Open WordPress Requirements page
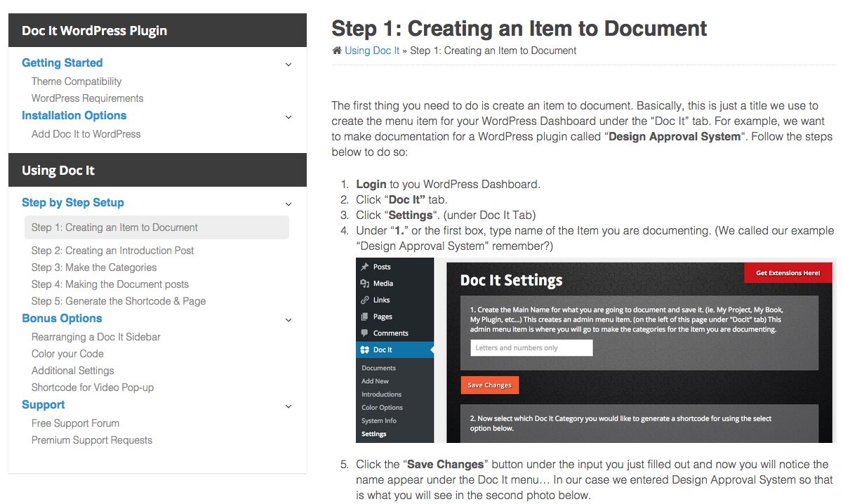The height and width of the screenshot is (504, 843). 88,98
